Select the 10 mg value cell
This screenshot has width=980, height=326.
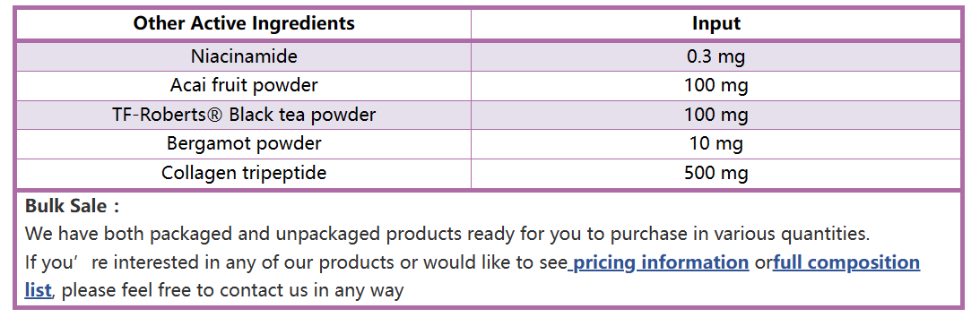[715, 143]
